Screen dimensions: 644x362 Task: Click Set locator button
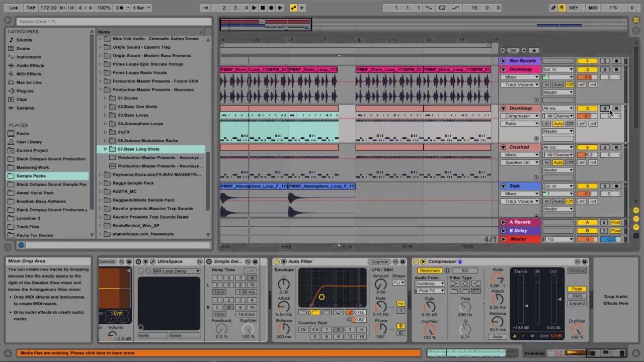click(x=513, y=50)
